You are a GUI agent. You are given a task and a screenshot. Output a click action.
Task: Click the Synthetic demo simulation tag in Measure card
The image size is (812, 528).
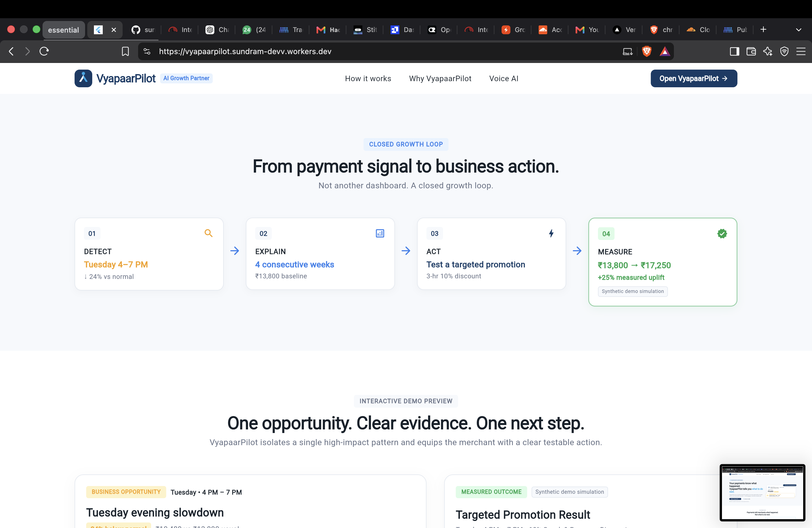[x=632, y=291]
